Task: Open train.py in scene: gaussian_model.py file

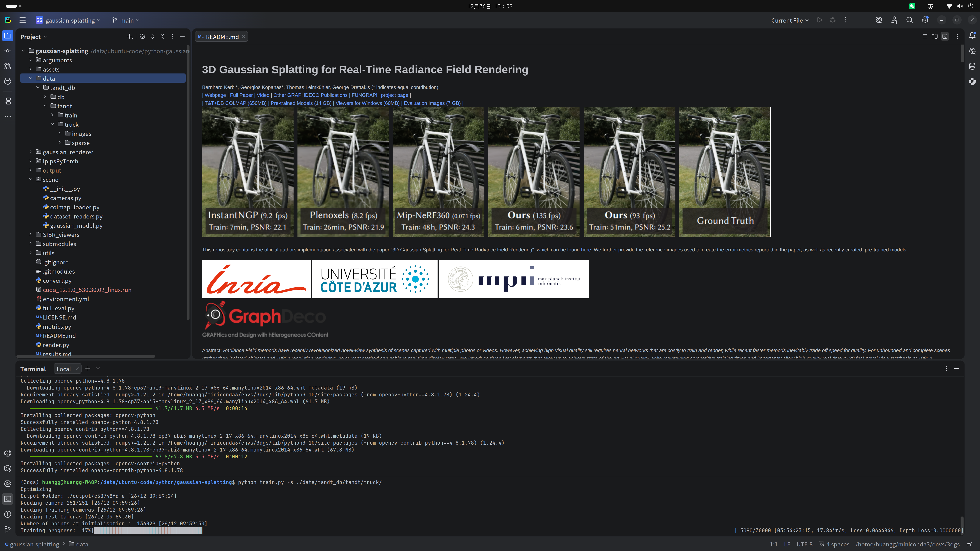Action: point(76,226)
